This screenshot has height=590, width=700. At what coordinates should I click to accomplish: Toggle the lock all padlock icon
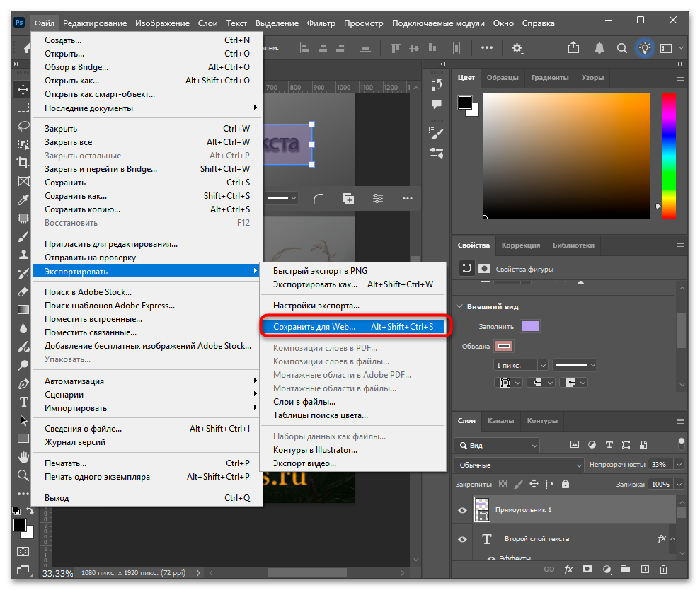click(566, 484)
